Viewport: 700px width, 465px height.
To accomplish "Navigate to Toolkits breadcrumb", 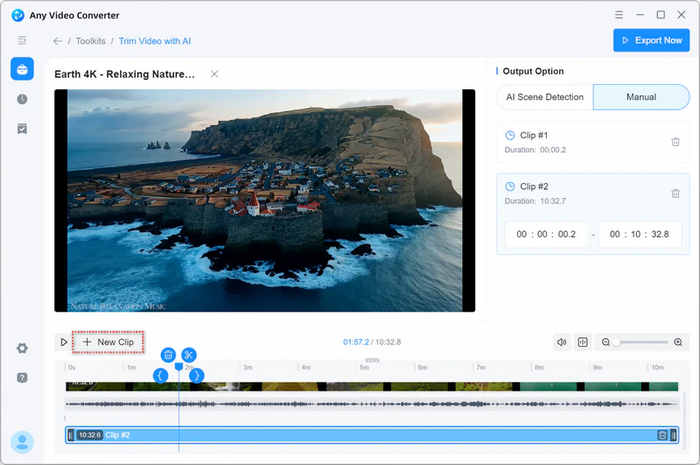I will point(91,41).
